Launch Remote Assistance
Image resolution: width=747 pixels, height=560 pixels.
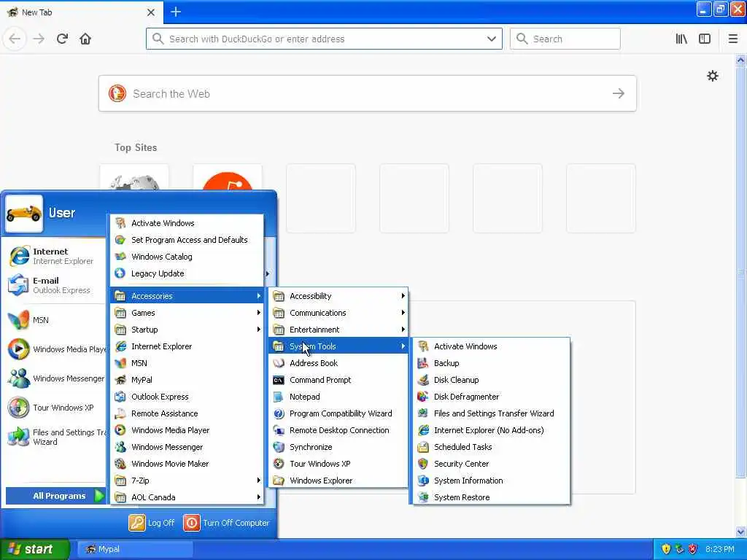[x=187, y=413]
